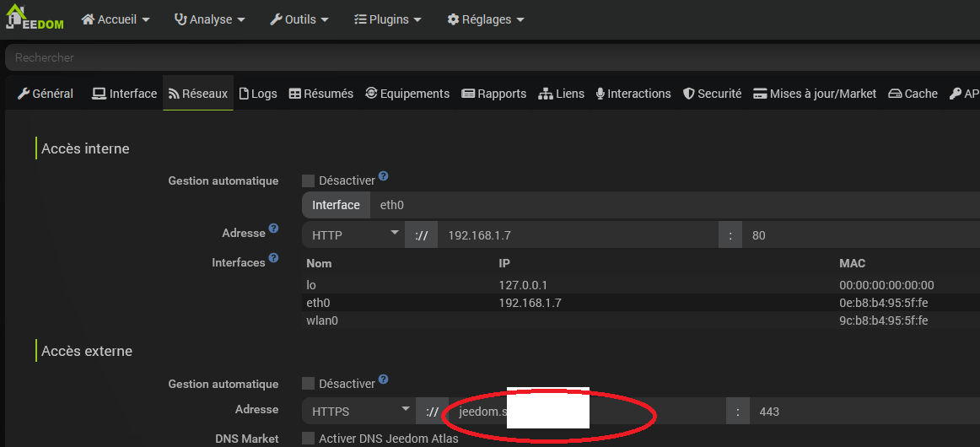Click the Accès externe section heading

pyautogui.click(x=87, y=352)
